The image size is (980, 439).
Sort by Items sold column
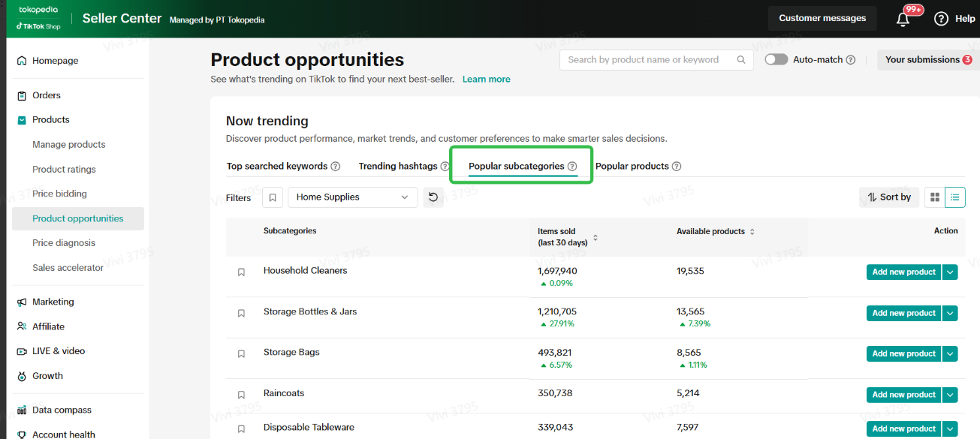click(596, 237)
